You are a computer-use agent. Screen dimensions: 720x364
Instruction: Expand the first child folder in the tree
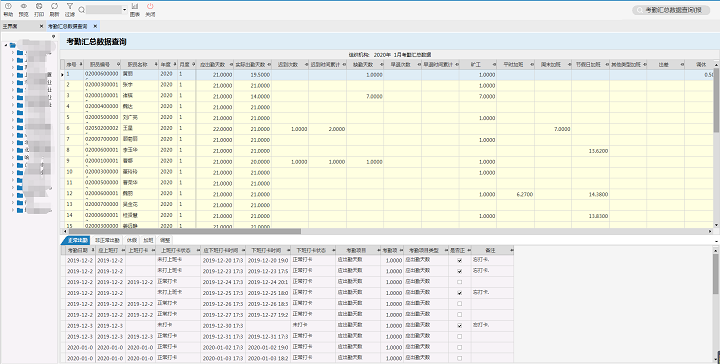pyautogui.click(x=12, y=53)
